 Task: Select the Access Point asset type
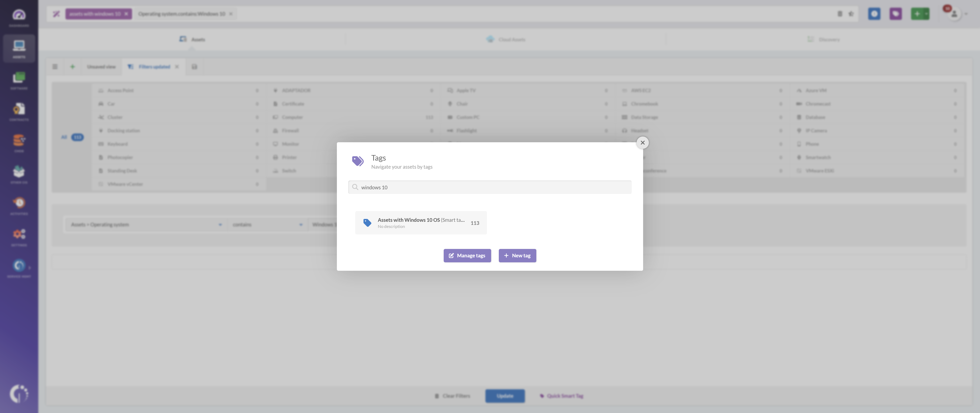178,90
